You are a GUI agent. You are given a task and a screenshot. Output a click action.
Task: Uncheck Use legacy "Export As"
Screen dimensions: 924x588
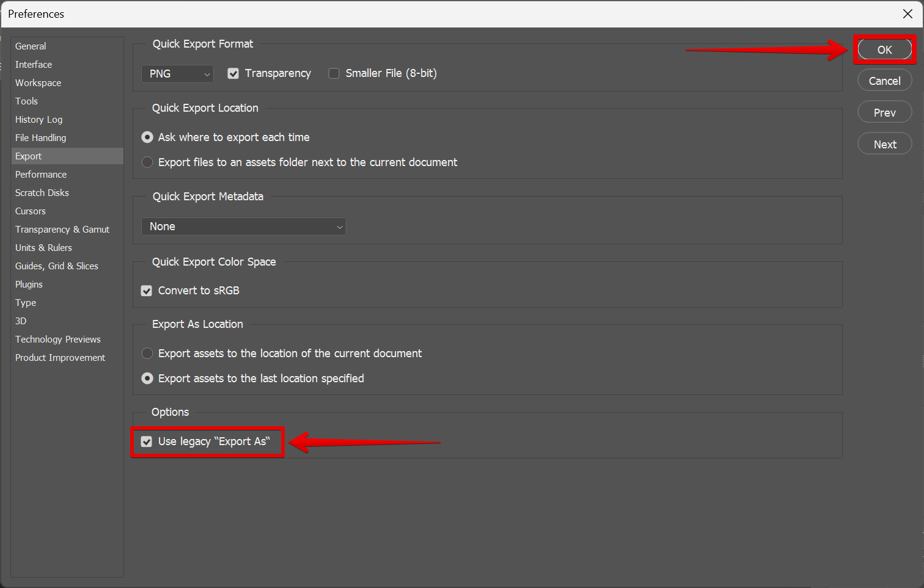147,441
